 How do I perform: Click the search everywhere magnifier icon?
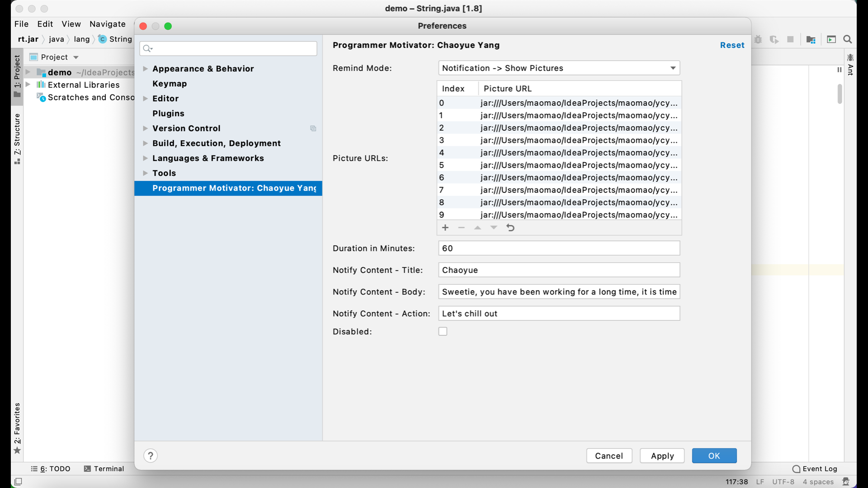[x=848, y=39]
